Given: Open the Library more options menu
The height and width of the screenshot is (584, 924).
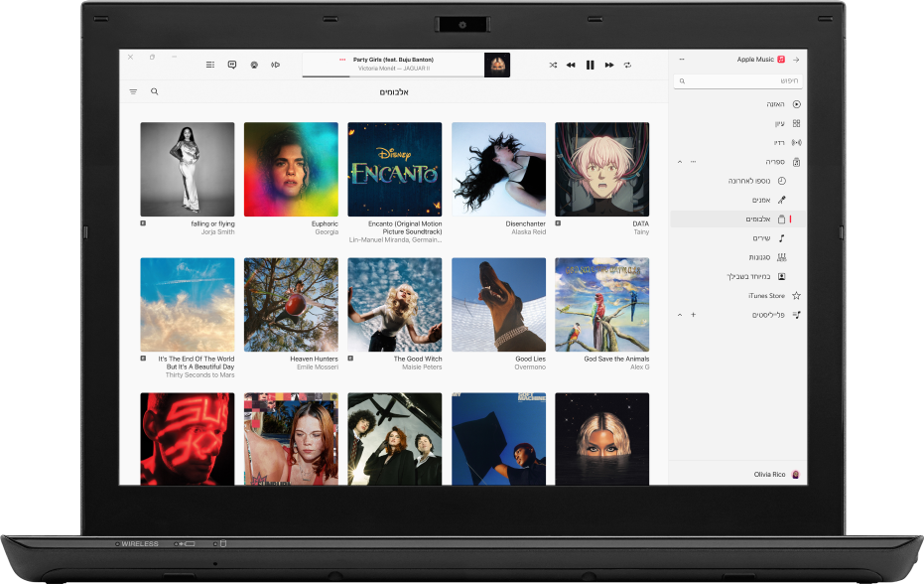Looking at the screenshot, I should point(693,161).
